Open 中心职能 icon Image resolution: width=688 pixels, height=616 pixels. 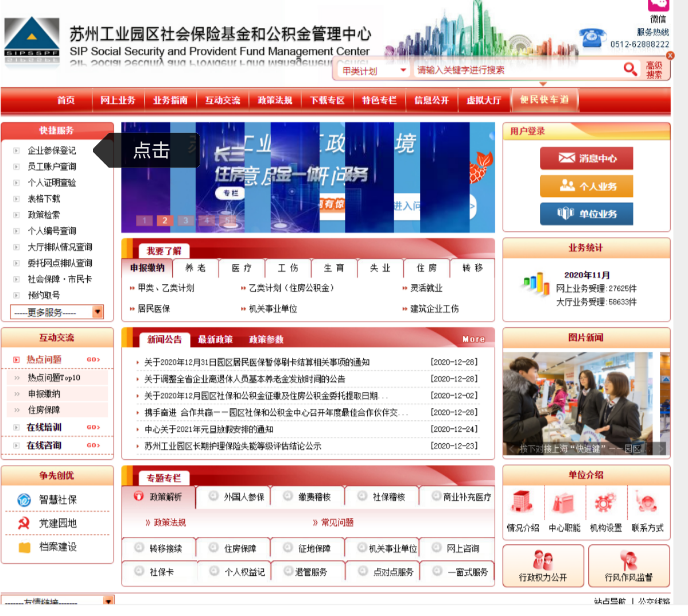tap(564, 502)
